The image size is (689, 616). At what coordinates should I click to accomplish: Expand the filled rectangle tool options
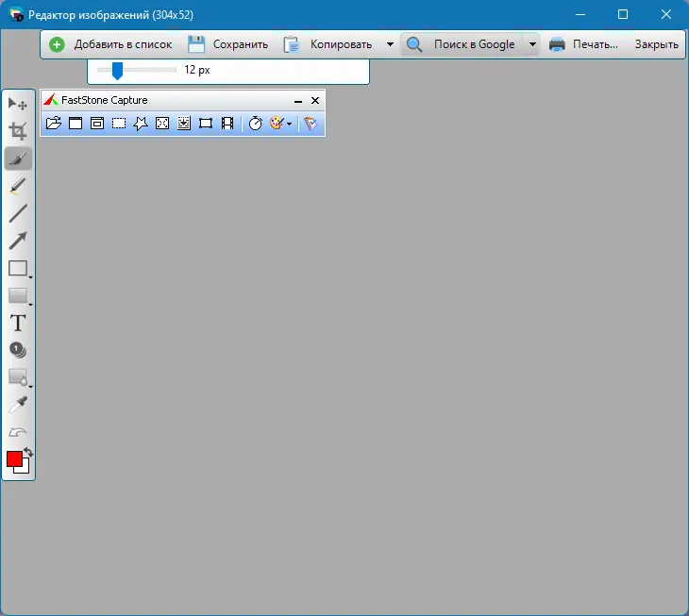(30, 305)
